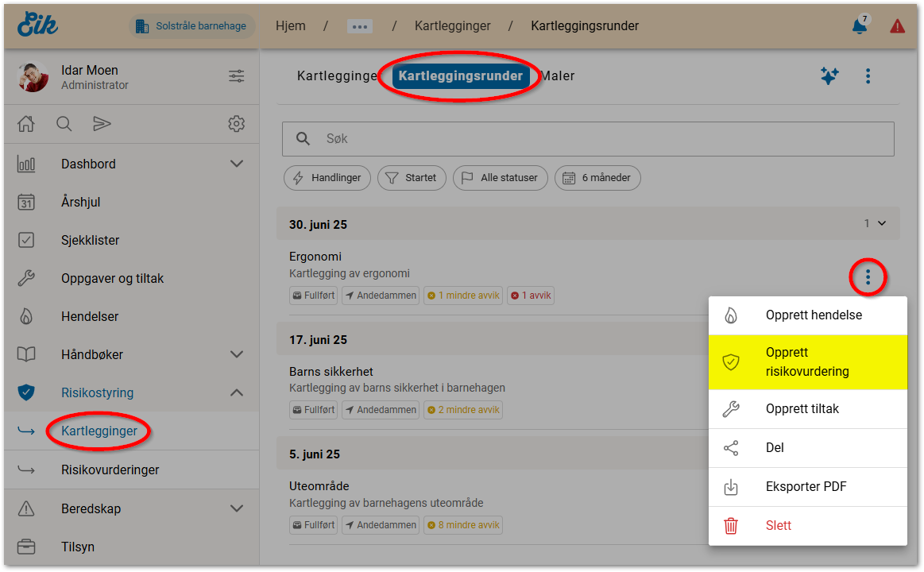Select Opprett risikovurdering menu entry
Screen dimensions: 924x572
[x=807, y=362]
